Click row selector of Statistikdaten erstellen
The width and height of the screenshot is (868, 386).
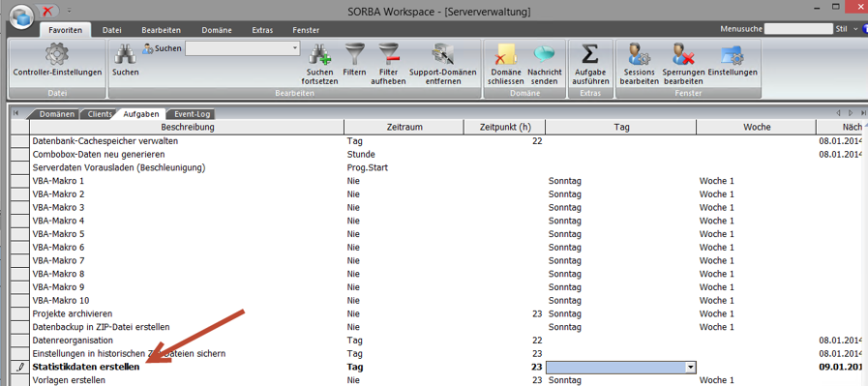coord(20,367)
